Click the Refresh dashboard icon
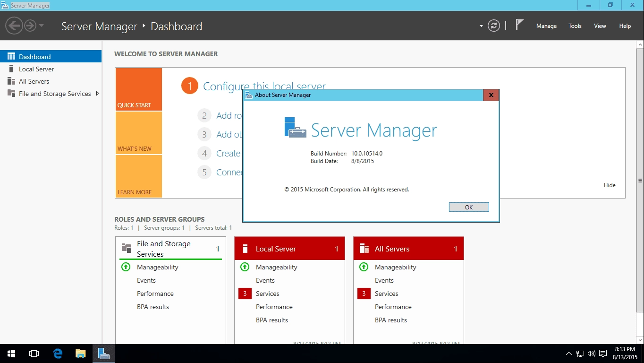This screenshot has width=644, height=363. (494, 26)
